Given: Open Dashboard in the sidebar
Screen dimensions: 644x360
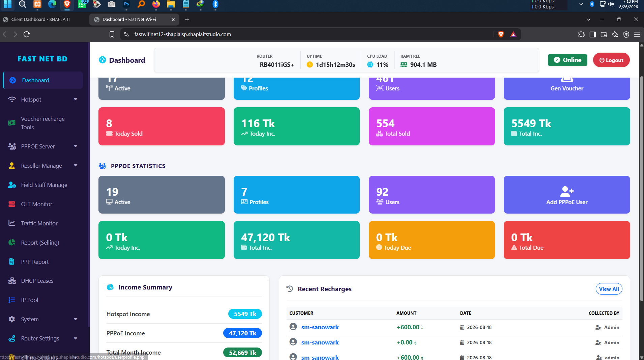Looking at the screenshot, I should (x=43, y=80).
